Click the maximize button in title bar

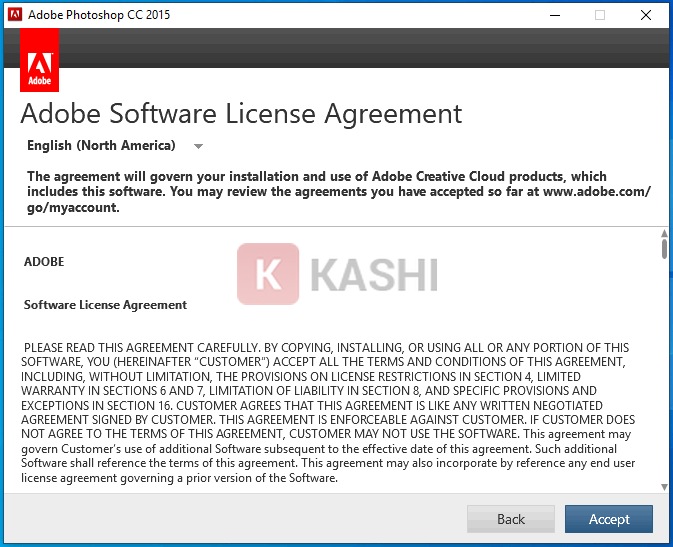point(600,15)
